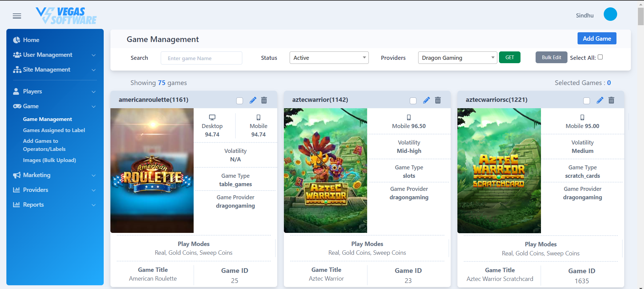This screenshot has height=289, width=644.
Task: Open the Status dropdown showing Active
Action: click(329, 58)
